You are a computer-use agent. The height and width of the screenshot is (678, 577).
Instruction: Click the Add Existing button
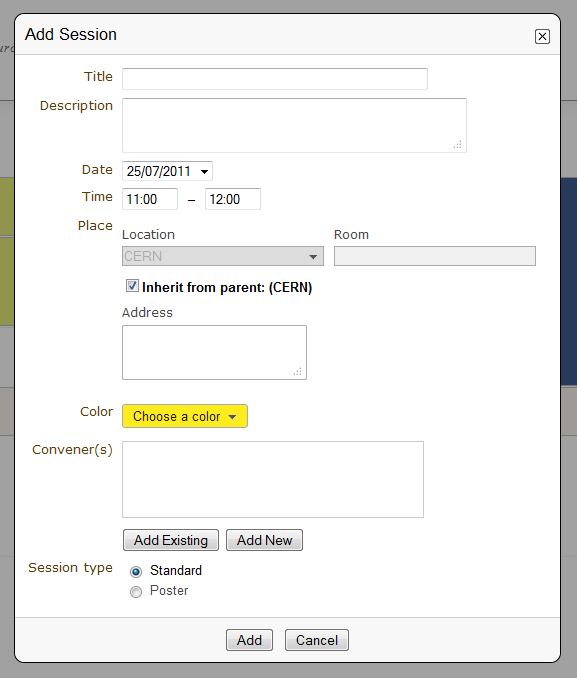(171, 540)
